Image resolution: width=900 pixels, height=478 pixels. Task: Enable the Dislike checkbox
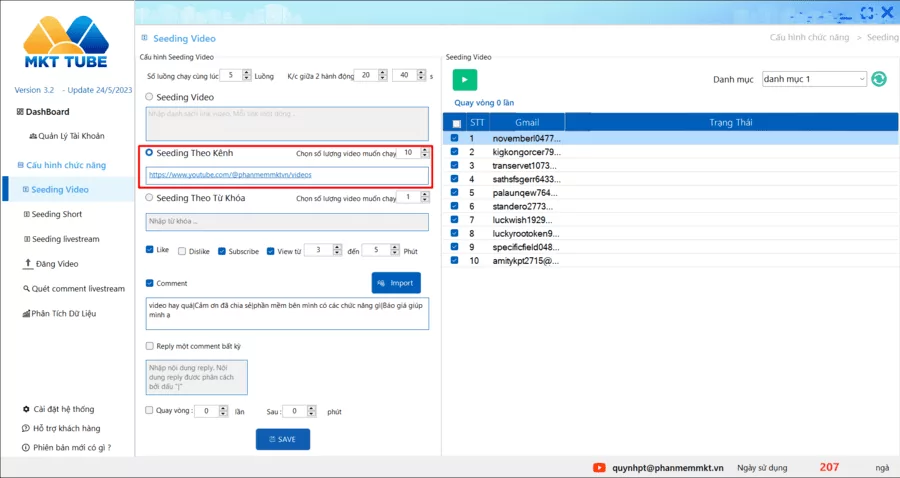pyautogui.click(x=182, y=251)
